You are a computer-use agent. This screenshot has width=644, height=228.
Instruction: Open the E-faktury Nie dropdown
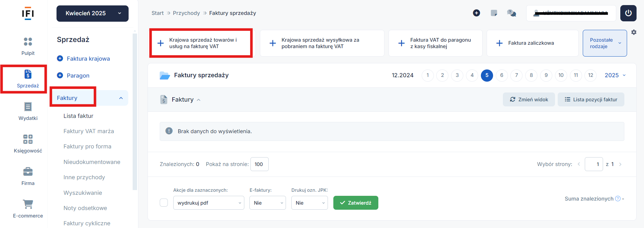tap(268, 203)
